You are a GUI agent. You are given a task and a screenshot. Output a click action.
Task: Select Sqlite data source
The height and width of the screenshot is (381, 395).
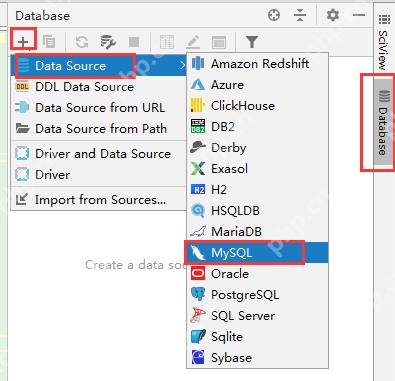coord(257,337)
